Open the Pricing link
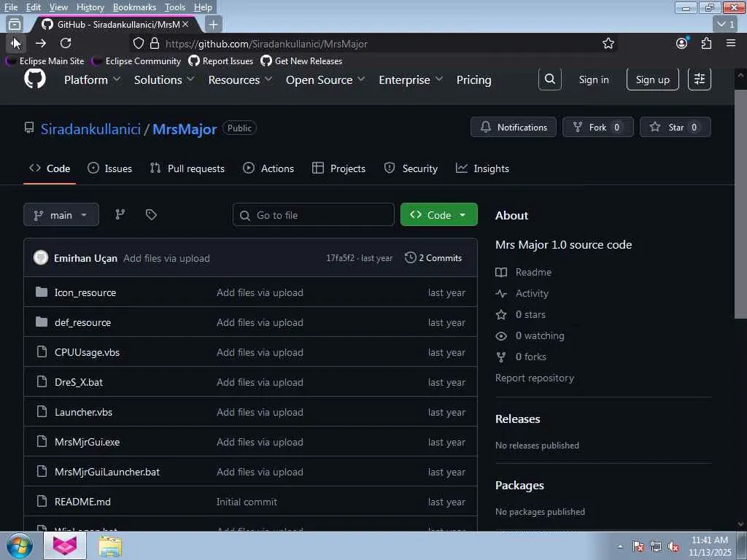747x560 pixels. (x=473, y=79)
